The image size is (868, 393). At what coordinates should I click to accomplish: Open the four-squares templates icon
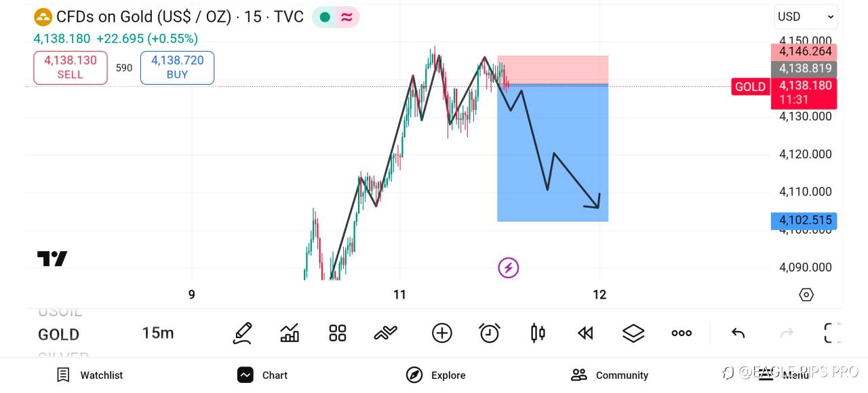click(x=337, y=333)
